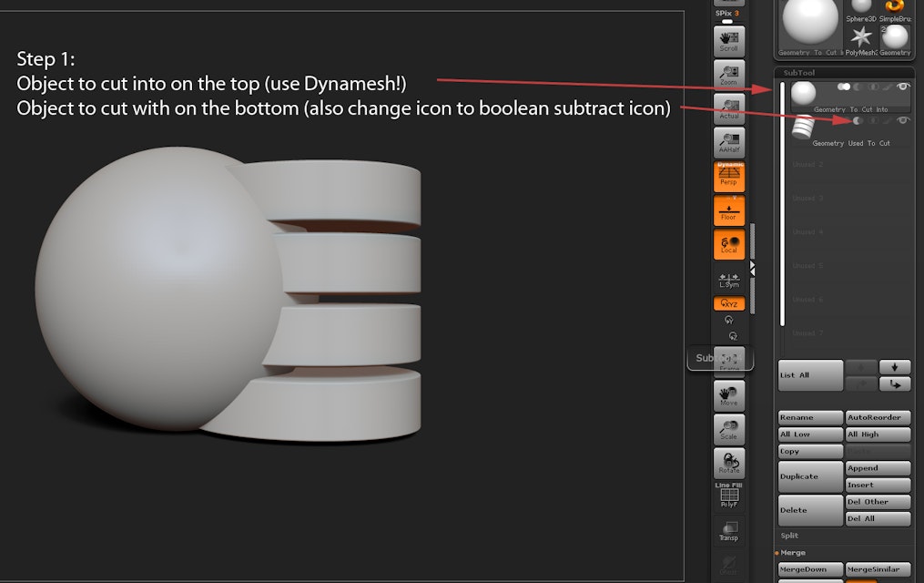
Task: Activate the AAHalf display icon
Action: [728, 142]
